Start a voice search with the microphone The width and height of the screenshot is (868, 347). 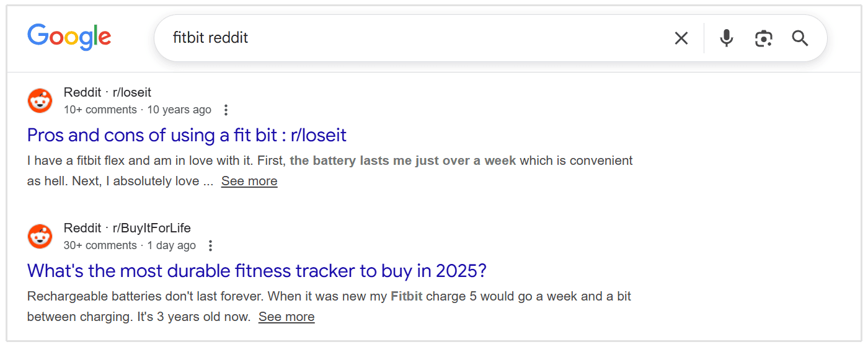[726, 38]
